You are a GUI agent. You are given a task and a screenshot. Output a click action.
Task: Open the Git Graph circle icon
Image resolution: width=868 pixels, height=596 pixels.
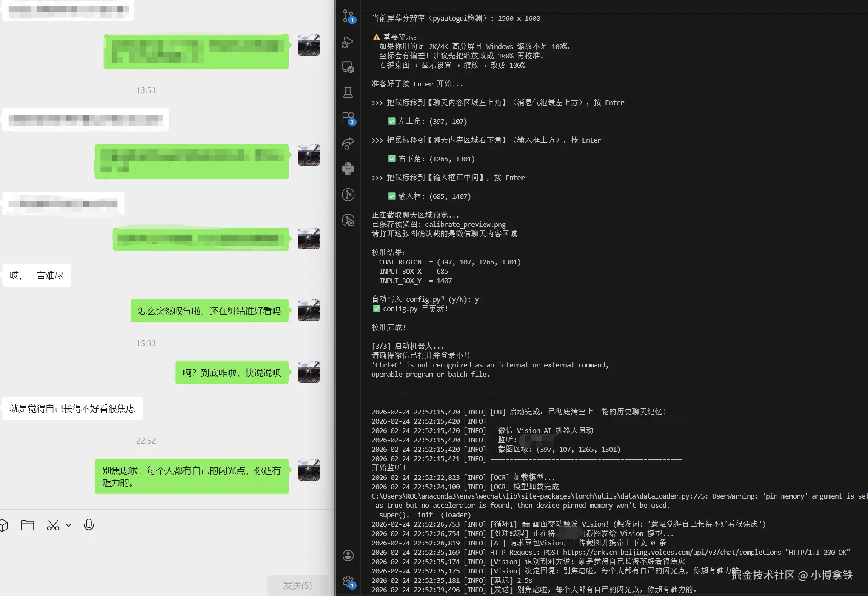(x=348, y=195)
